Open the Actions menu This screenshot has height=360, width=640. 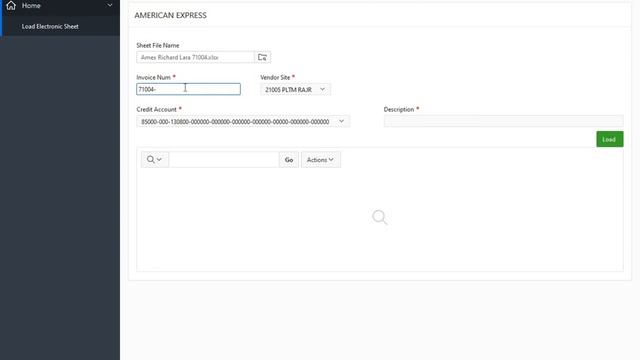(x=320, y=160)
